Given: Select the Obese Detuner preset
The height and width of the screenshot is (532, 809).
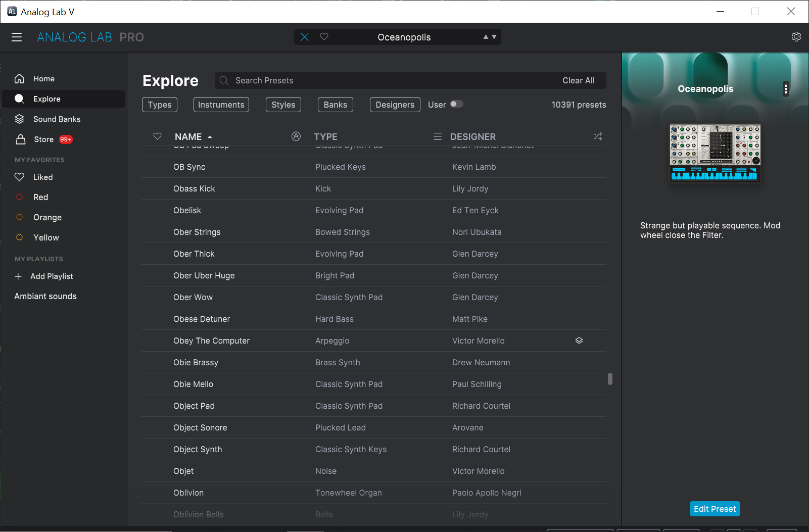Looking at the screenshot, I should pos(374,319).
